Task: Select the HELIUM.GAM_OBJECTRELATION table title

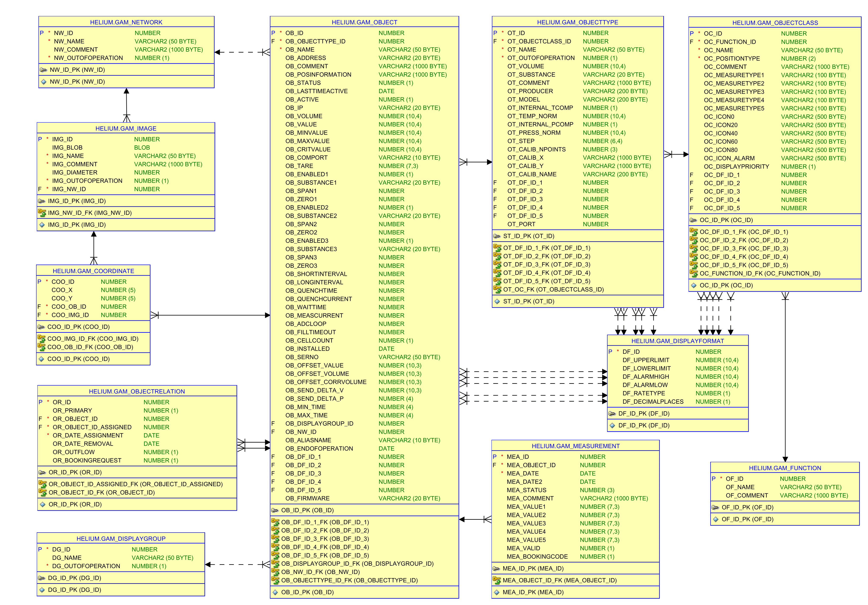Action: point(137,392)
